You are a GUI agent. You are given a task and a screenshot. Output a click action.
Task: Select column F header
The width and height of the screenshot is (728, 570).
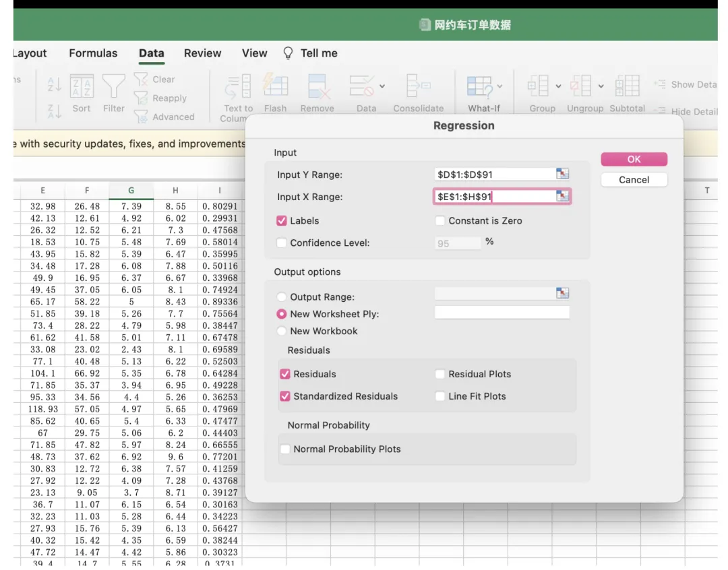(x=87, y=190)
